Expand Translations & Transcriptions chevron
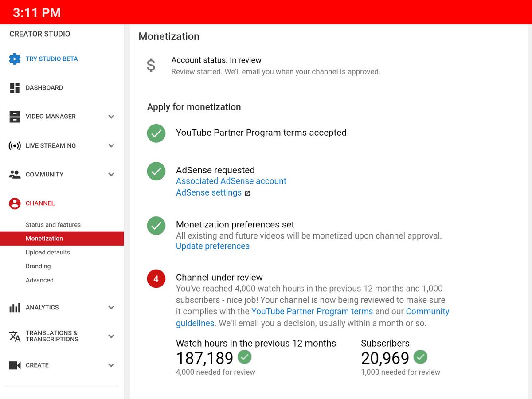Viewport: 532px width, 399px height. coord(111,336)
